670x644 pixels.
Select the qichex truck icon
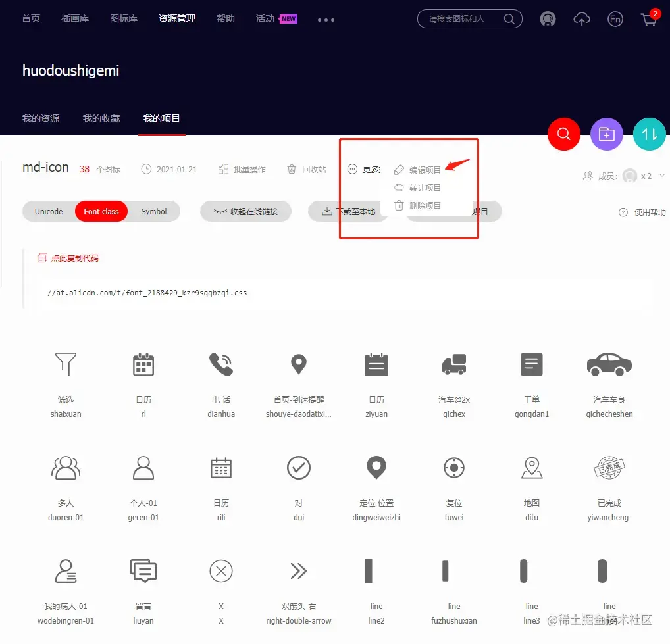pos(453,364)
